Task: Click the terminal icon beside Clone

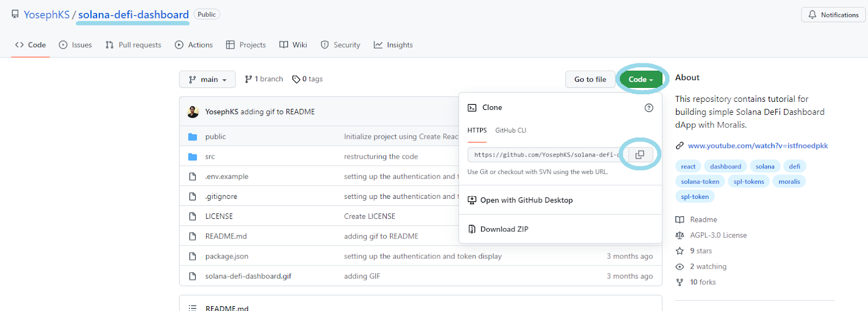Action: point(472,108)
